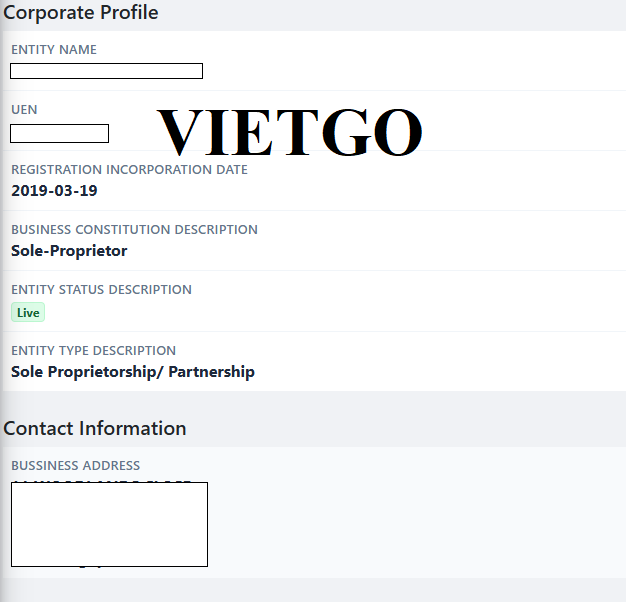Select the Sole Proprietorship/ Partnership value

click(133, 372)
